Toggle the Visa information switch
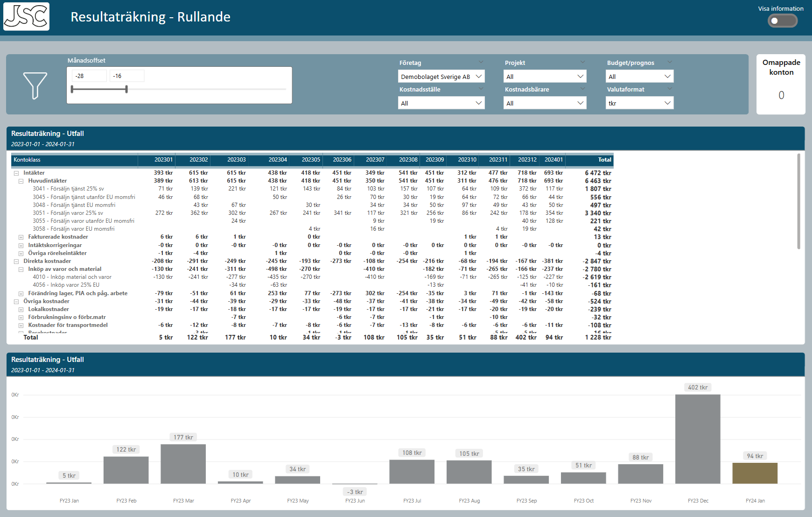The width and height of the screenshot is (812, 517). (783, 21)
